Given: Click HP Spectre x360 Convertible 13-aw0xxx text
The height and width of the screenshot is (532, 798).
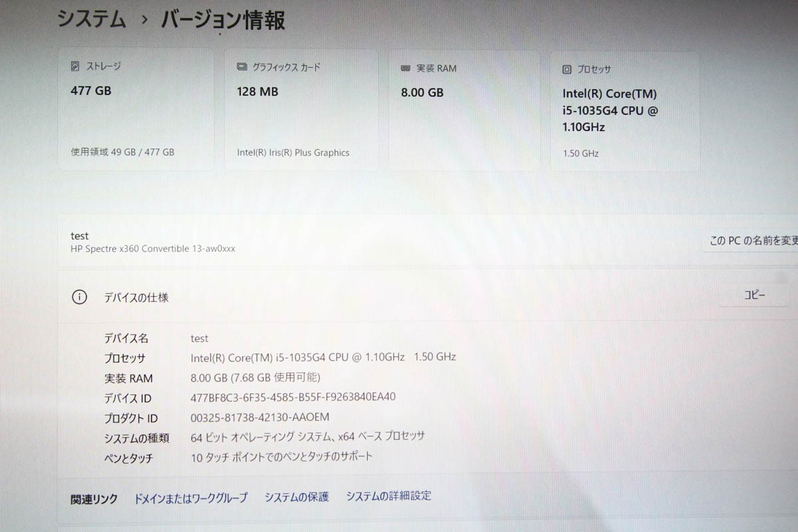Looking at the screenshot, I should click(x=153, y=249).
